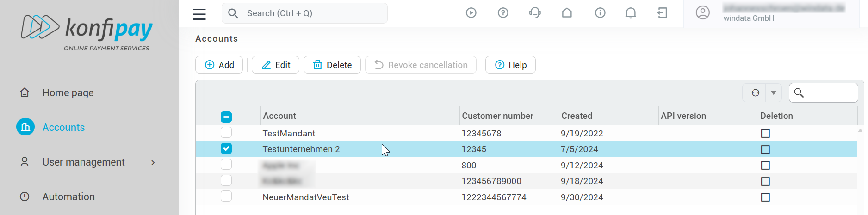Click the question mark help icon
Image resolution: width=868 pixels, height=215 pixels.
pos(503,13)
